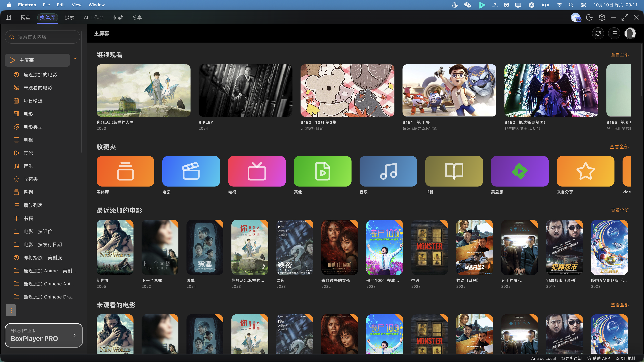
Task: Resume 超级飞侠之奇芯宝藏 S1E1 thumbnail
Action: [449, 90]
